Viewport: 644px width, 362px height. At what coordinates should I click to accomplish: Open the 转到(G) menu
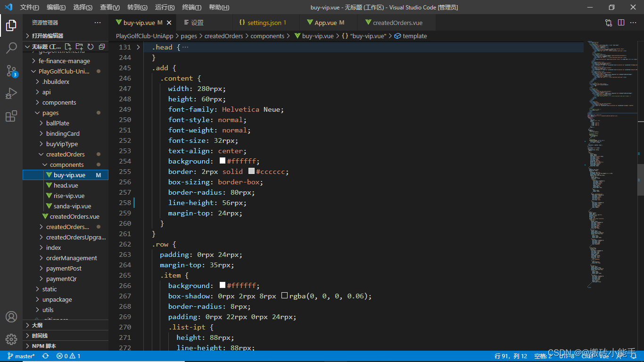[x=137, y=7]
